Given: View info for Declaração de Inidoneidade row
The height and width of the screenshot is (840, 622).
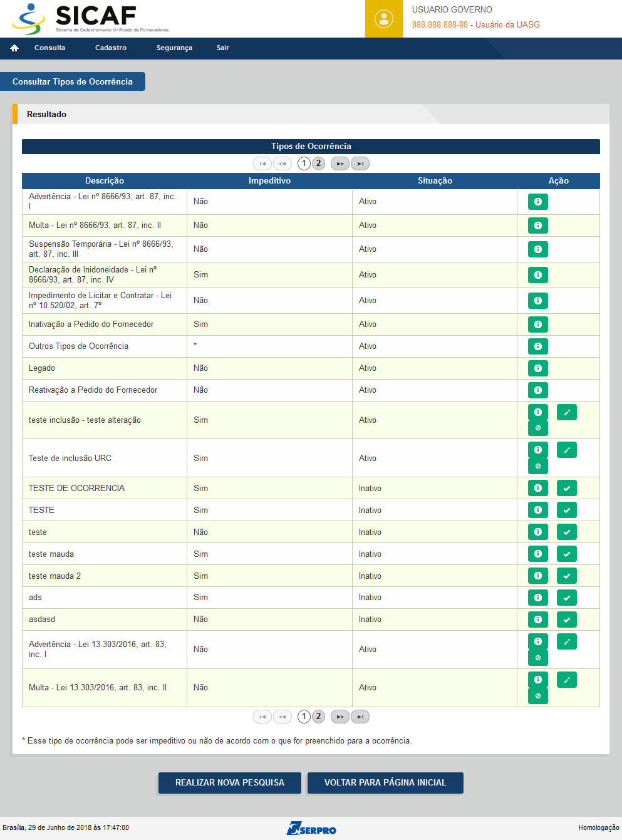Looking at the screenshot, I should tap(538, 275).
